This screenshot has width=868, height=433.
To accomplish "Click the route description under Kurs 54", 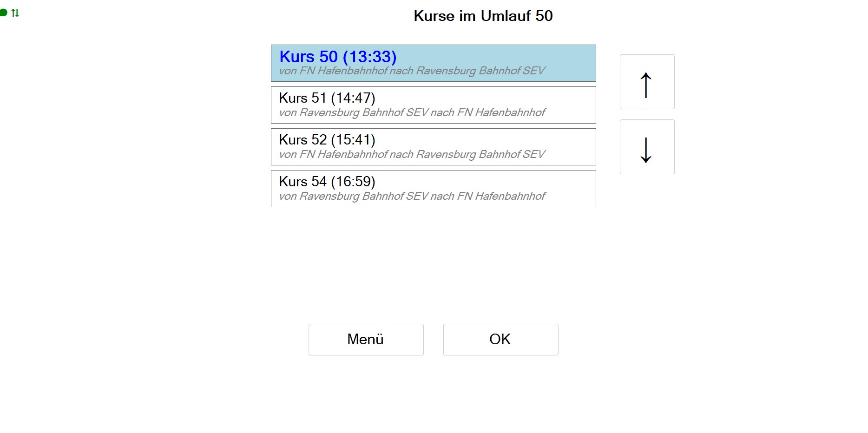I will pos(412,196).
